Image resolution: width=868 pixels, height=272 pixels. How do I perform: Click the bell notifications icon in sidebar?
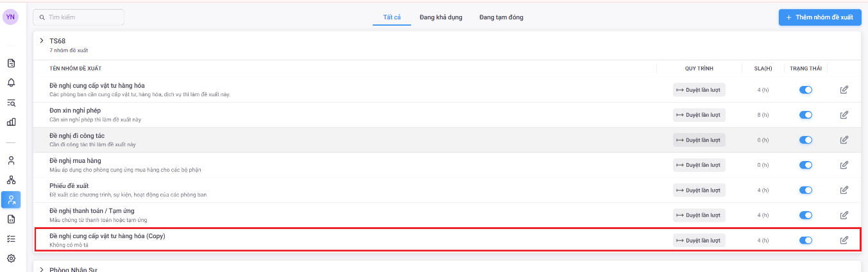click(11, 83)
